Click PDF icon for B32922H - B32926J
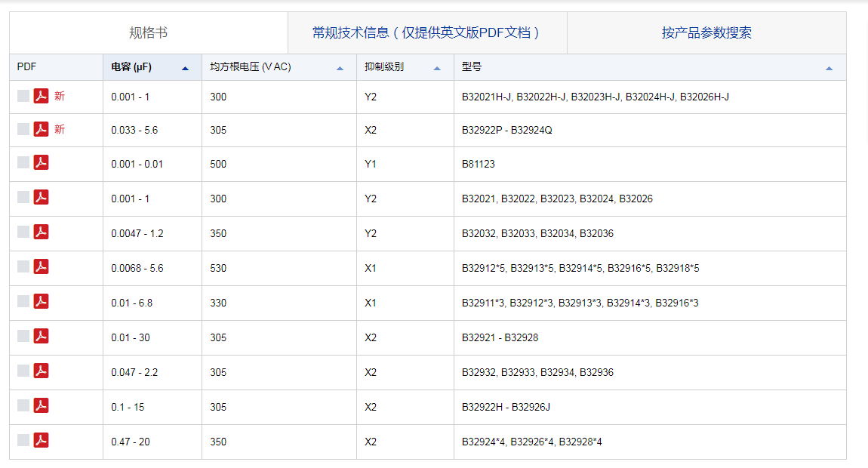Image resolution: width=868 pixels, height=468 pixels. click(x=41, y=405)
